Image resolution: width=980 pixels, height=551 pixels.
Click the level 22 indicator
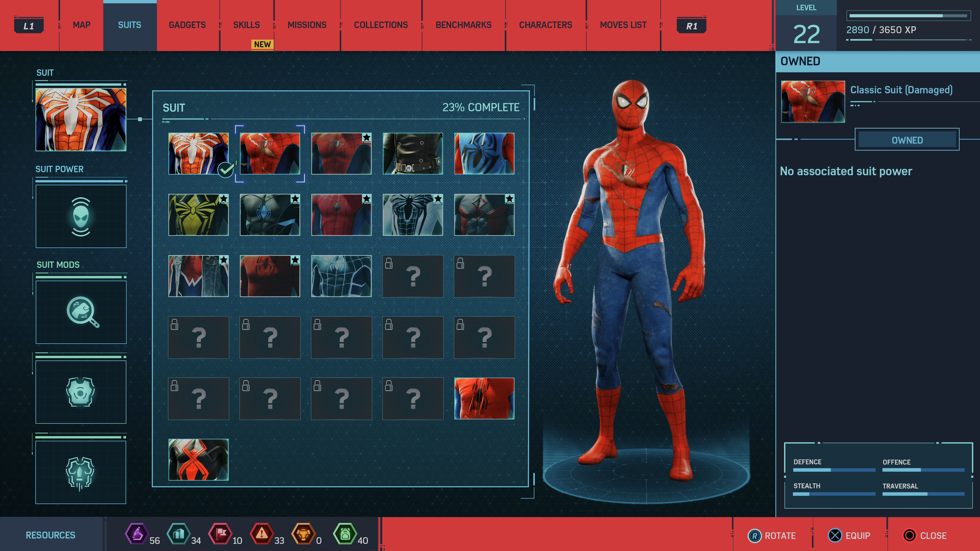[806, 34]
